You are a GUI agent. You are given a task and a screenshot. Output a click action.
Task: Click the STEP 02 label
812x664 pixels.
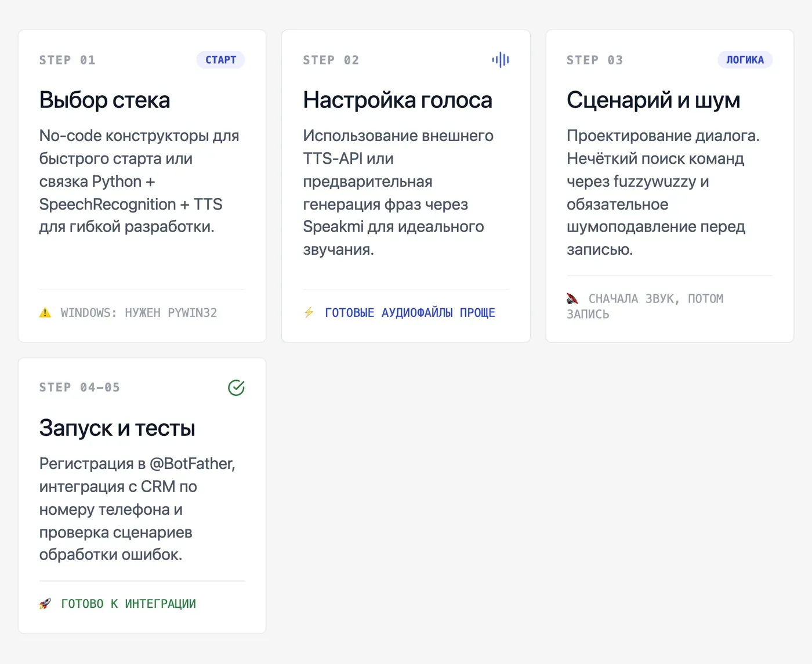[x=331, y=60]
